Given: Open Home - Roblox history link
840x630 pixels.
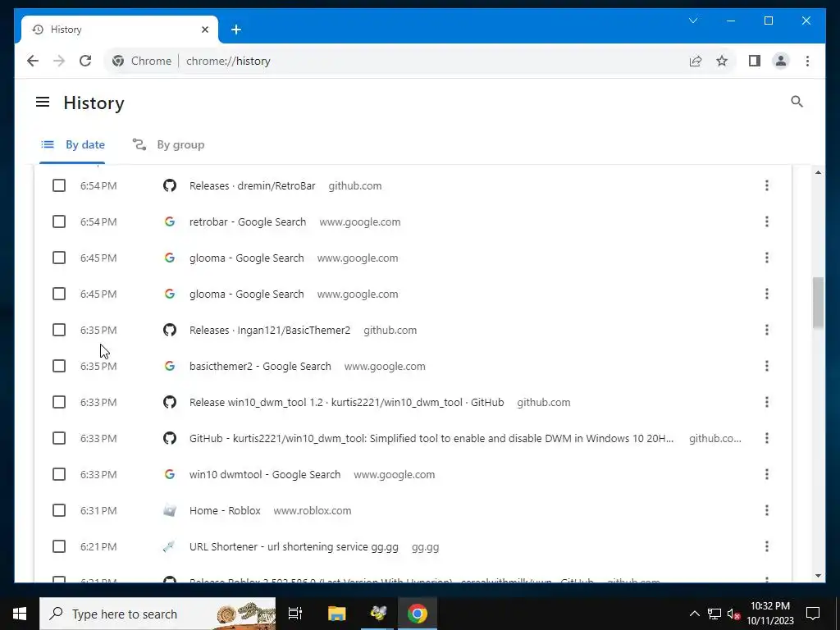Looking at the screenshot, I should click(225, 510).
